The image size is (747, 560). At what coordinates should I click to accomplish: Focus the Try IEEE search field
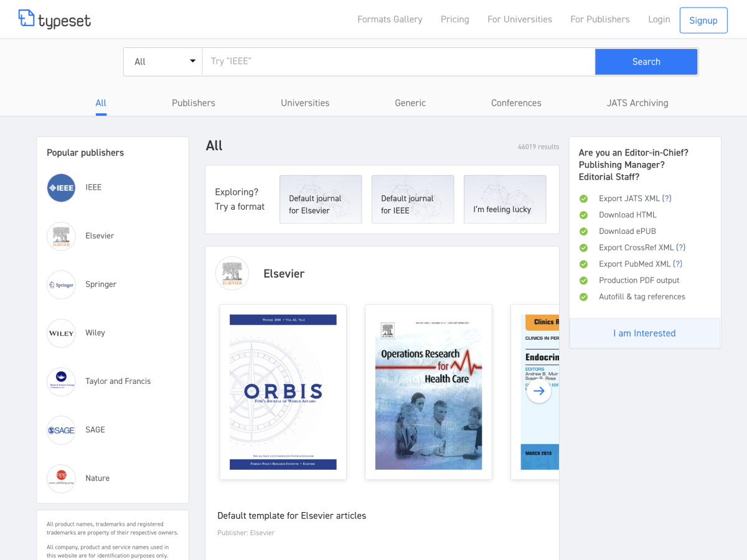[398, 62]
